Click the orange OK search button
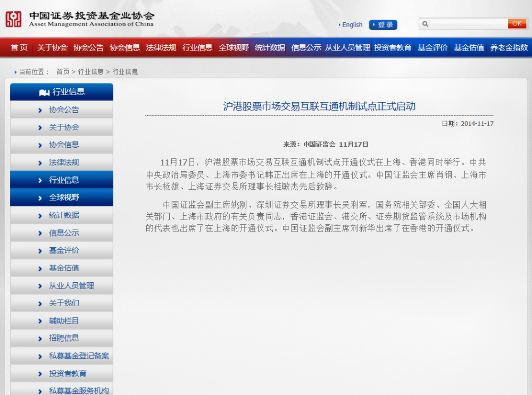Viewport: 532px width, 395px height. coord(517,23)
